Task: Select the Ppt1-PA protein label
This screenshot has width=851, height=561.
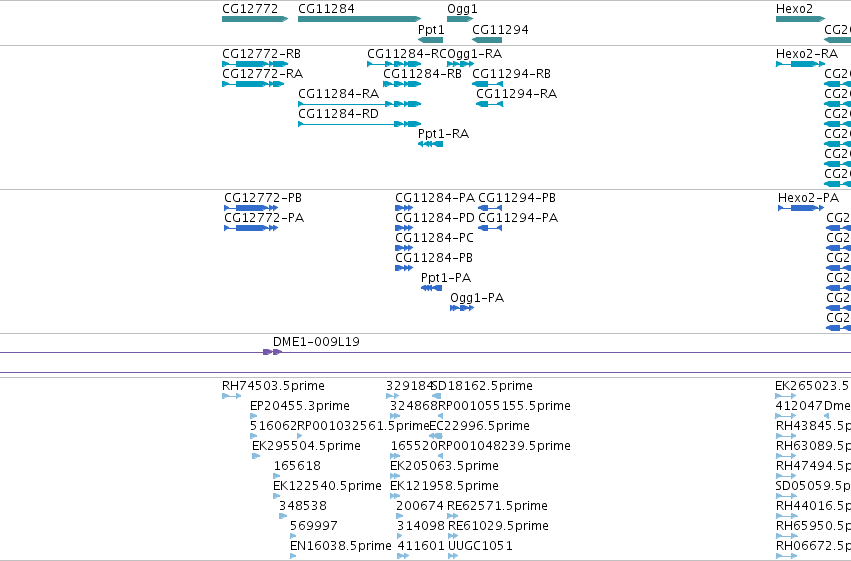Action: click(446, 278)
